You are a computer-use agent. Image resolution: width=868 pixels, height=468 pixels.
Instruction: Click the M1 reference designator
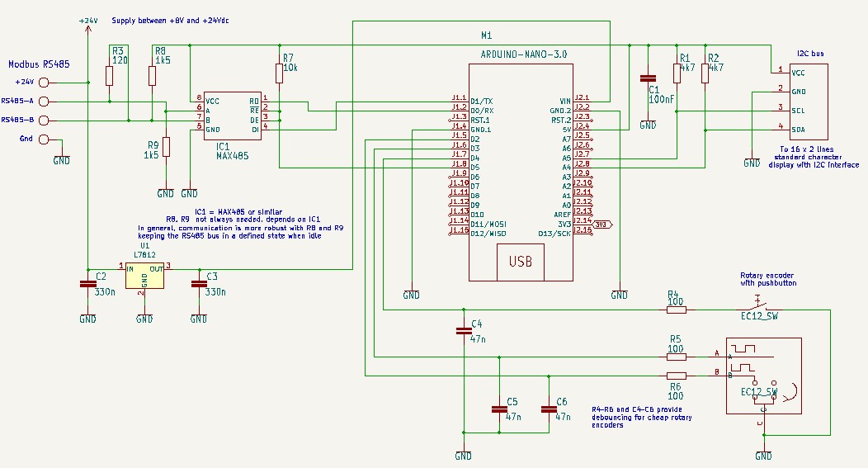[487, 35]
